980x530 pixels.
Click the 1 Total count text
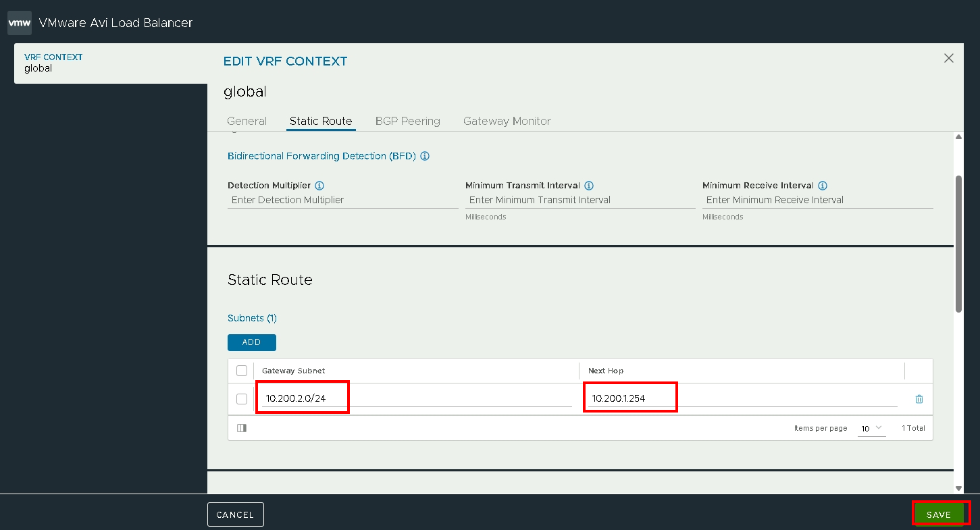913,428
